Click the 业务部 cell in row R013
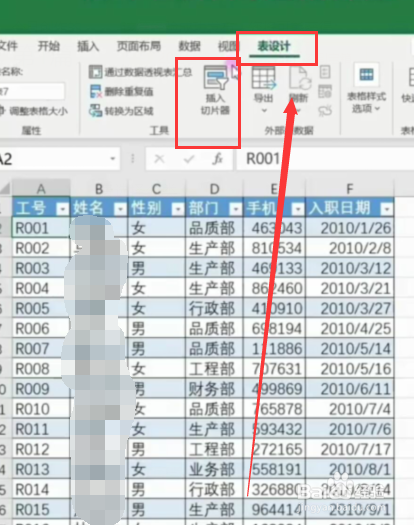Viewport: 414px width, 525px height. pos(214,469)
